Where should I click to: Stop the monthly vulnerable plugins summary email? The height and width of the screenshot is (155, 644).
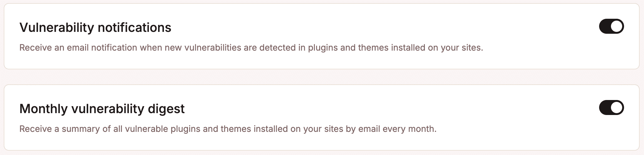click(611, 108)
